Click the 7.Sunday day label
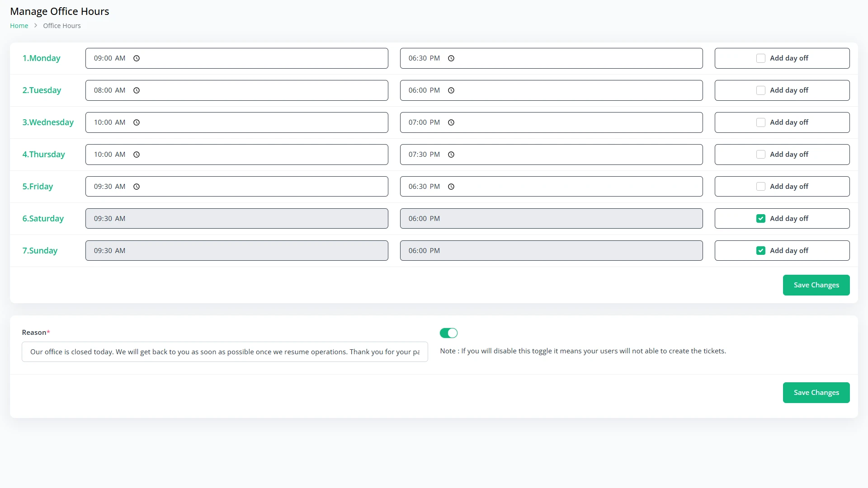868x488 pixels. tap(40, 251)
